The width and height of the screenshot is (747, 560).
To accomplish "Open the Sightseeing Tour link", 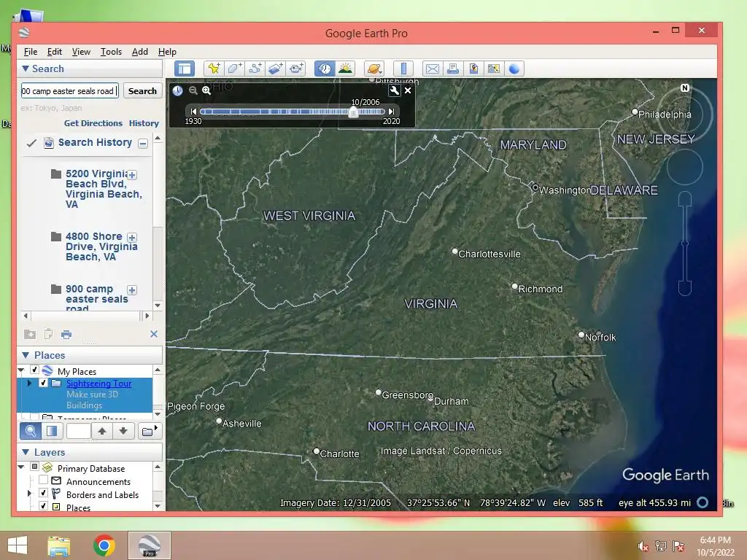I will tap(99, 384).
